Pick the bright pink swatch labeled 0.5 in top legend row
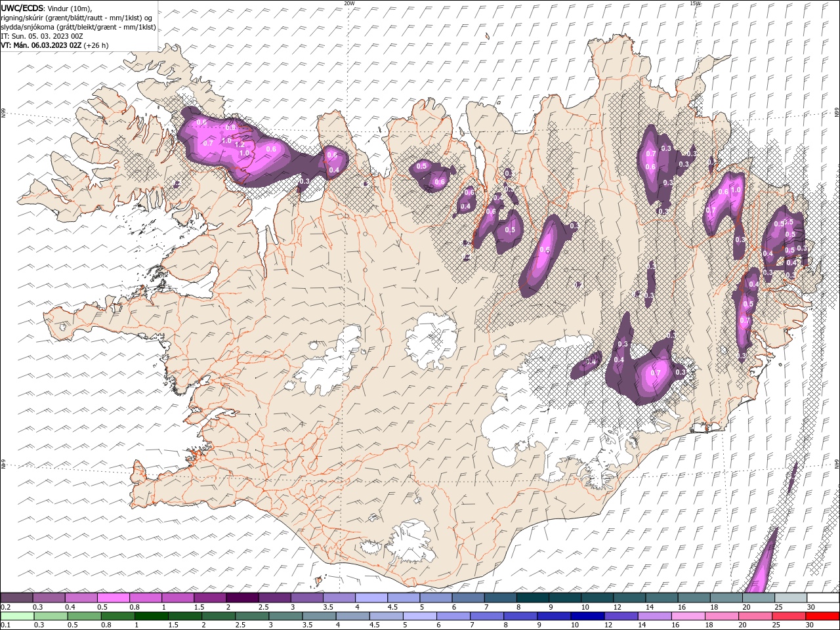Screen dimensions: 840x630 point(113,597)
